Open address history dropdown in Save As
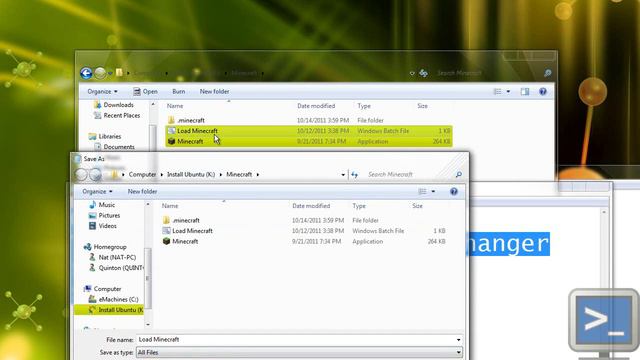This screenshot has height=360, width=640. pos(343,175)
